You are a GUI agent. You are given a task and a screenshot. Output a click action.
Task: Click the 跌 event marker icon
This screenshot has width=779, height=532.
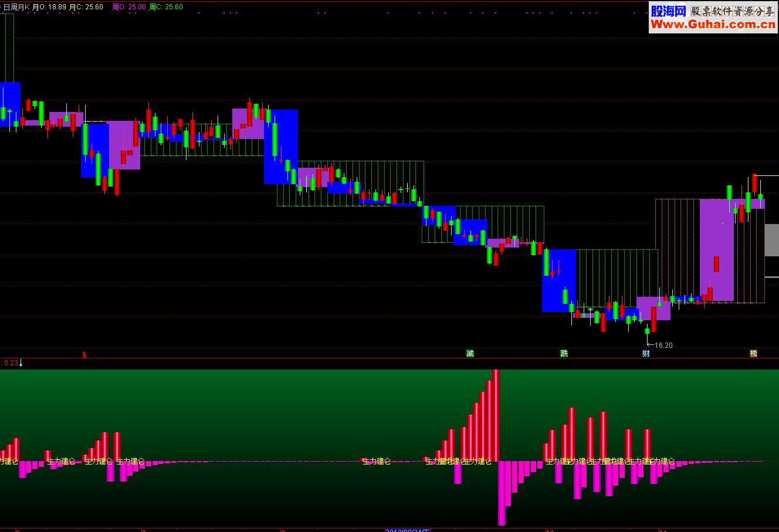564,353
